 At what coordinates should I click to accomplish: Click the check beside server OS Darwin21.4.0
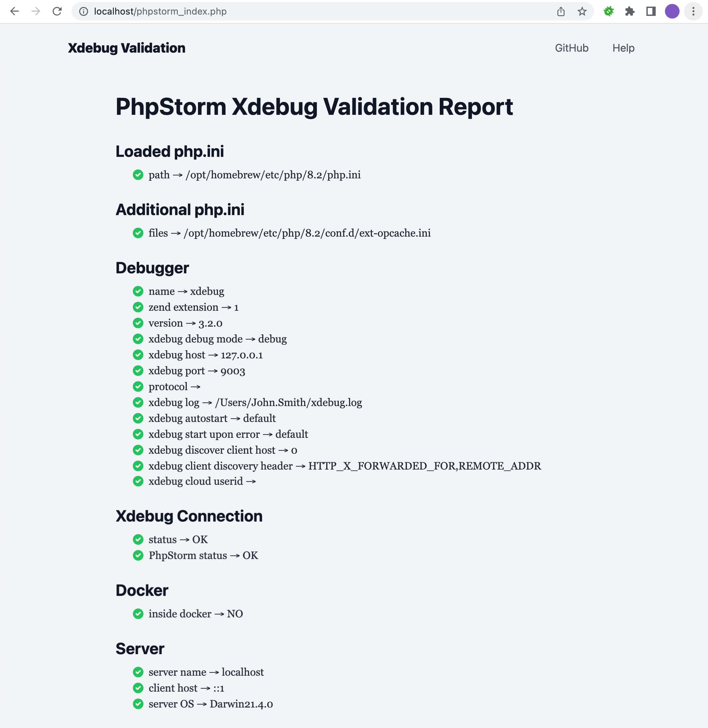pyautogui.click(x=138, y=704)
